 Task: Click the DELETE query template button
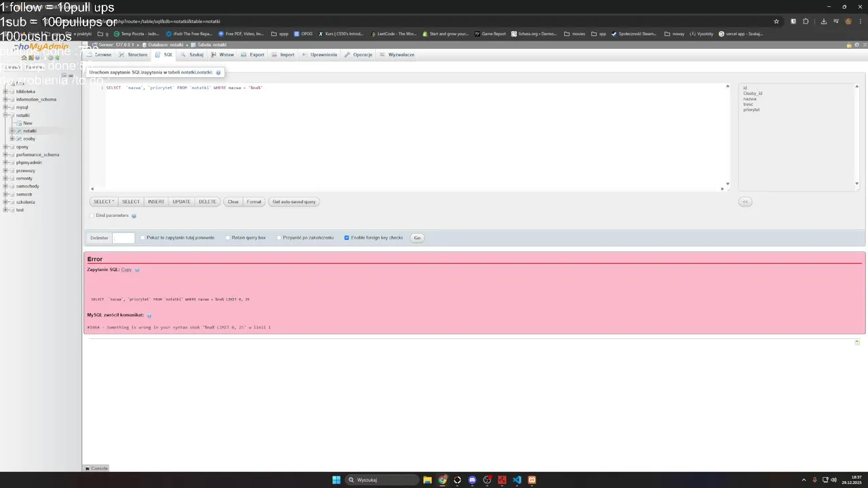coord(207,201)
